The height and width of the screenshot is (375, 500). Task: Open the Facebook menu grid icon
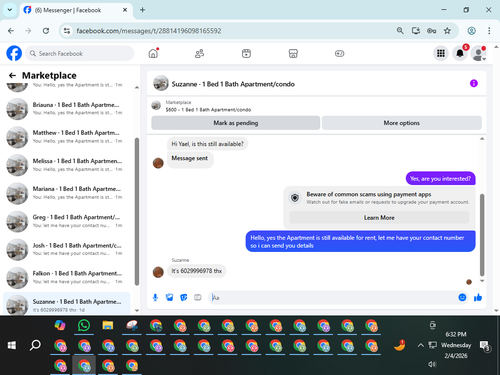pos(441,53)
